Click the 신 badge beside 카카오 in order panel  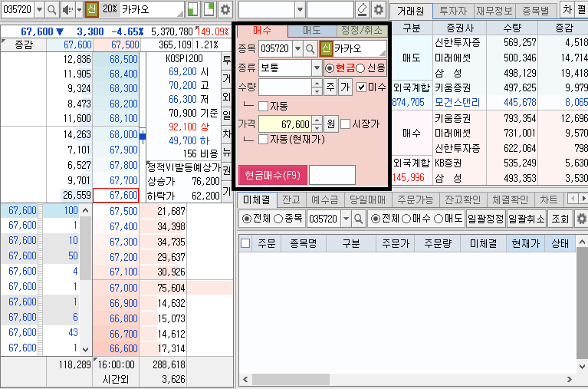pyautogui.click(x=327, y=49)
